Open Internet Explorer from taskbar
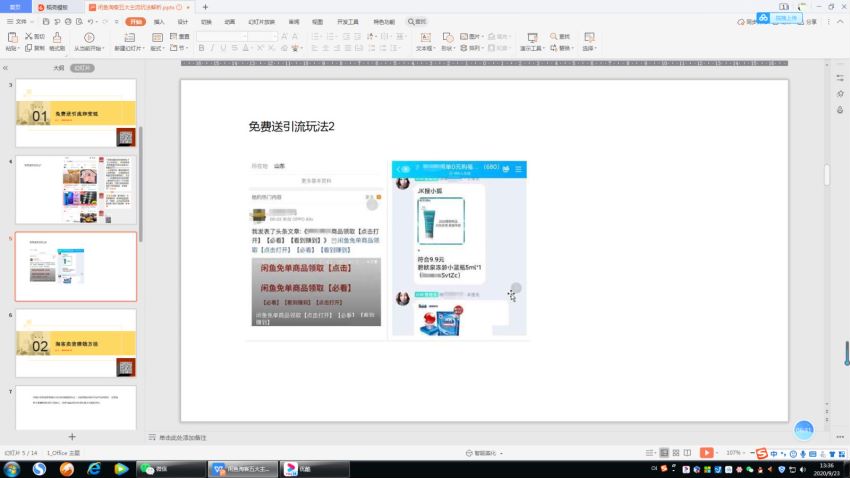850x478 pixels. [x=94, y=469]
